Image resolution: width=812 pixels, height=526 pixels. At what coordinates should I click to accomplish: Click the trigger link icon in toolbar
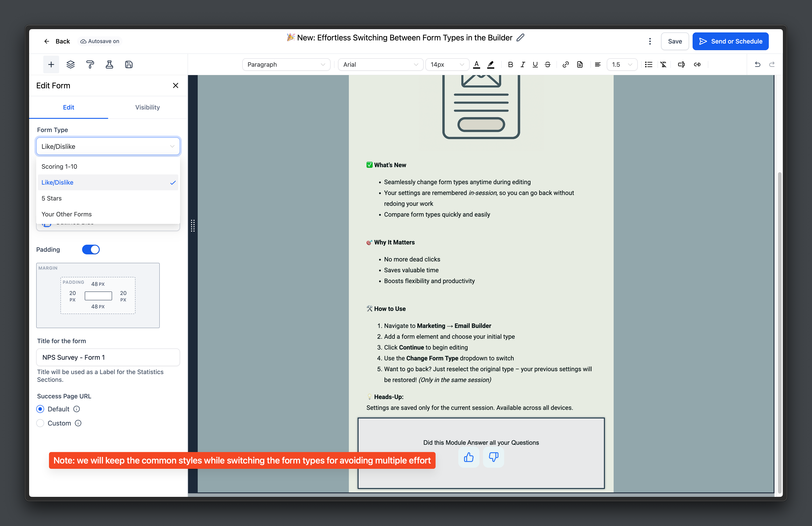point(697,64)
